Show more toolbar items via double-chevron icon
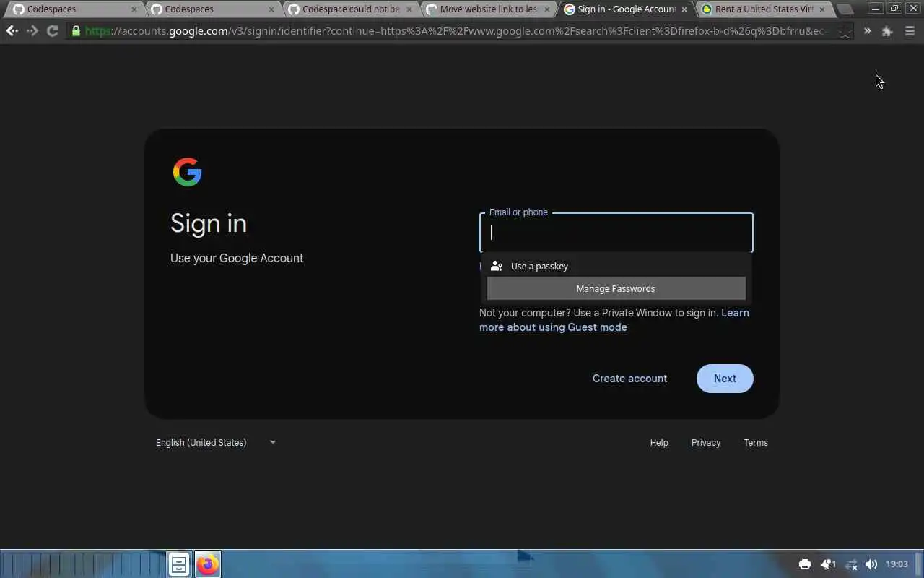 867,31
